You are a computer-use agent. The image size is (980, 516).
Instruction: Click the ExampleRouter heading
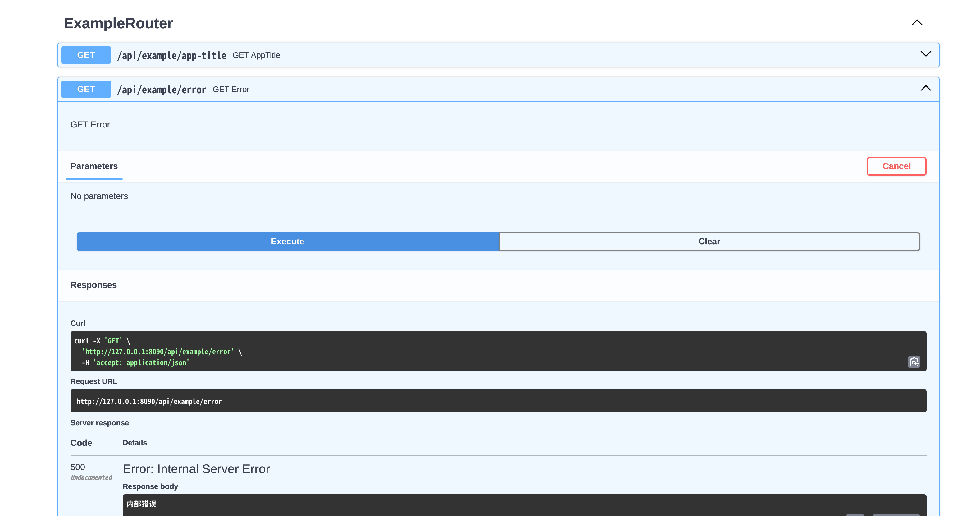click(118, 23)
